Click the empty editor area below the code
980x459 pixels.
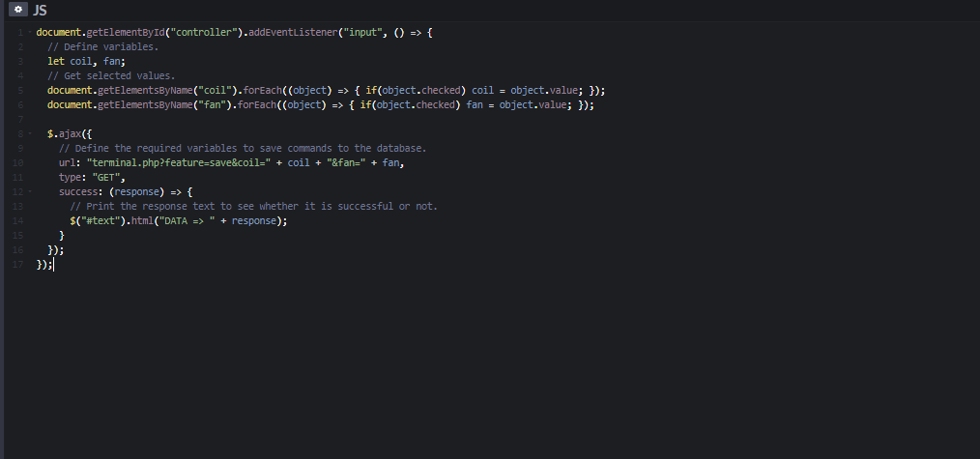pos(483,367)
